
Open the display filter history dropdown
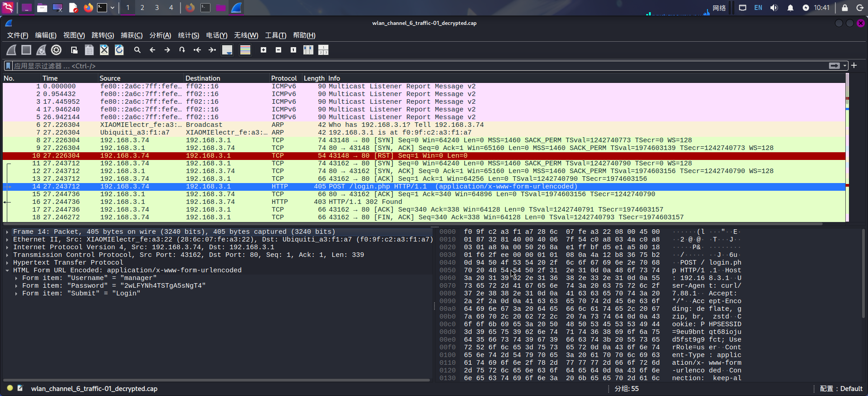coord(845,66)
